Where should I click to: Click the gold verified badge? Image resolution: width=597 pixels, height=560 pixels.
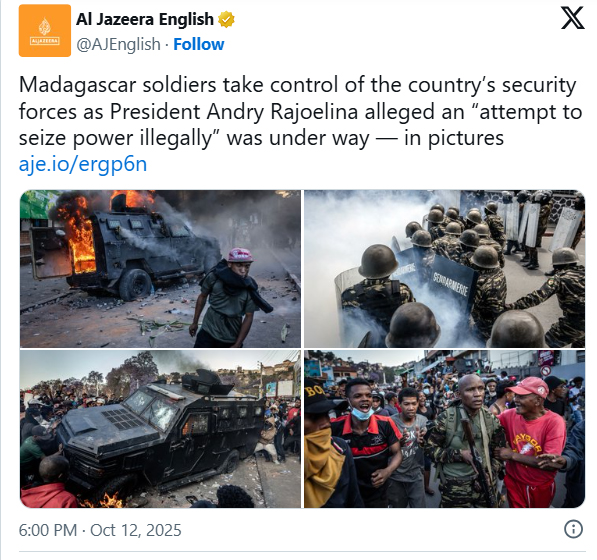point(226,19)
